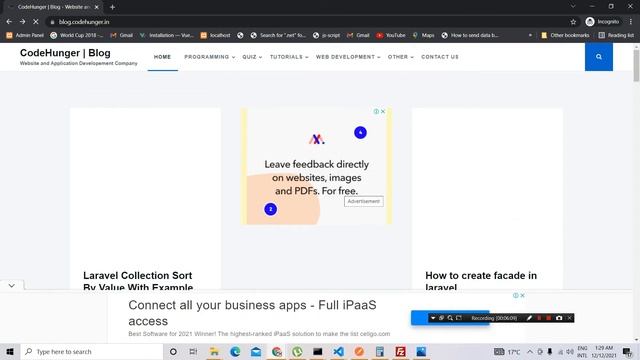Screen dimensions: 640x360
Task: Close the feedback ad with its X icon
Action: click(x=383, y=111)
